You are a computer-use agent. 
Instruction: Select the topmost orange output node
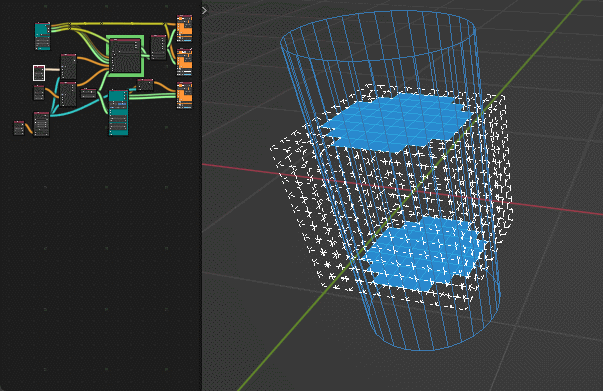pos(184,28)
